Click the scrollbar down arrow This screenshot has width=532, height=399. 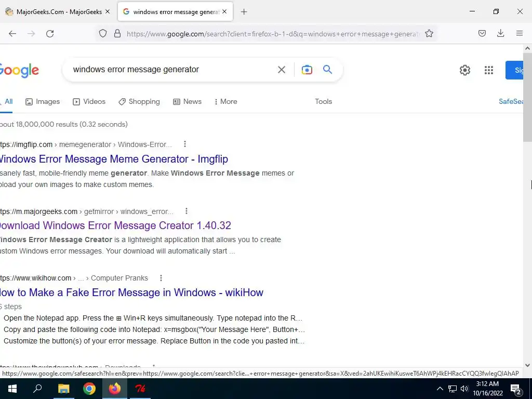(x=527, y=365)
